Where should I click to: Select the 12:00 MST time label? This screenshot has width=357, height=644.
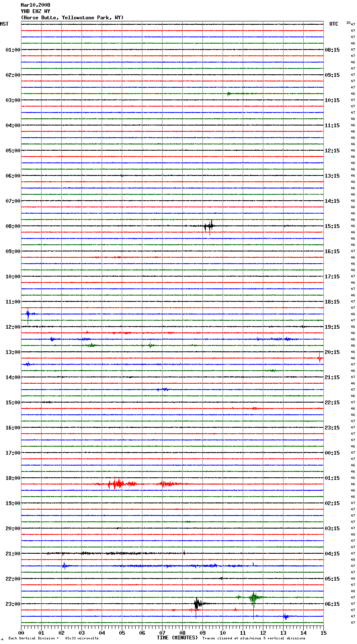[13, 327]
